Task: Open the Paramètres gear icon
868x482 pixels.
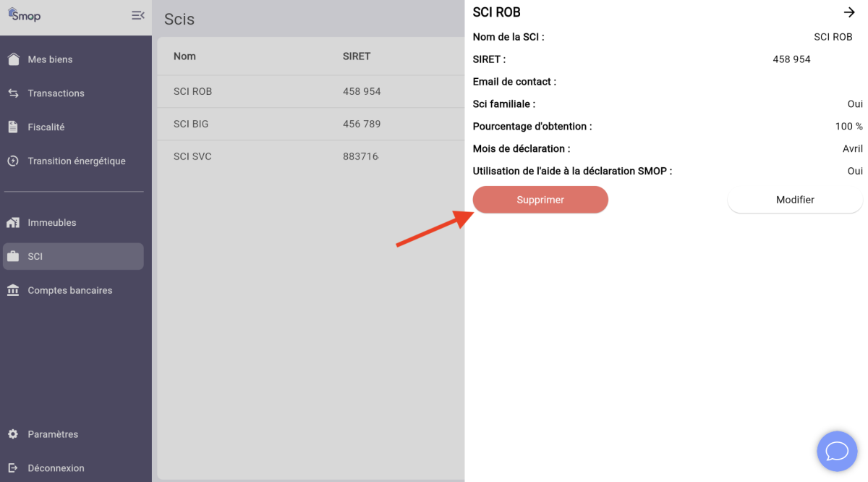Action: coord(13,434)
